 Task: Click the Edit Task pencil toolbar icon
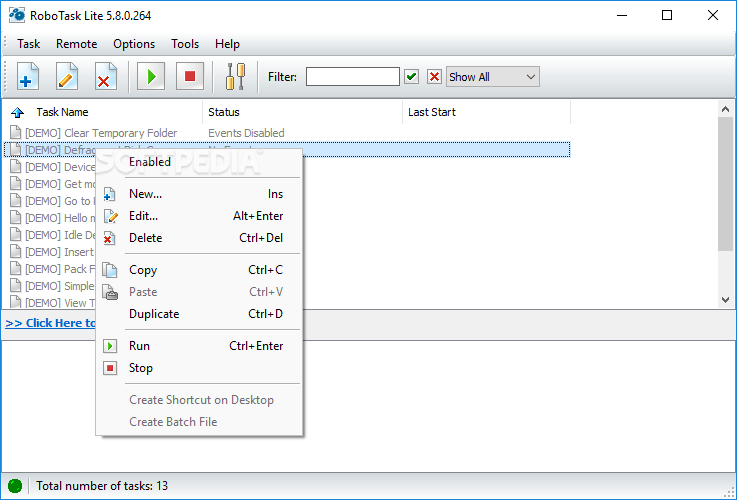(x=67, y=76)
